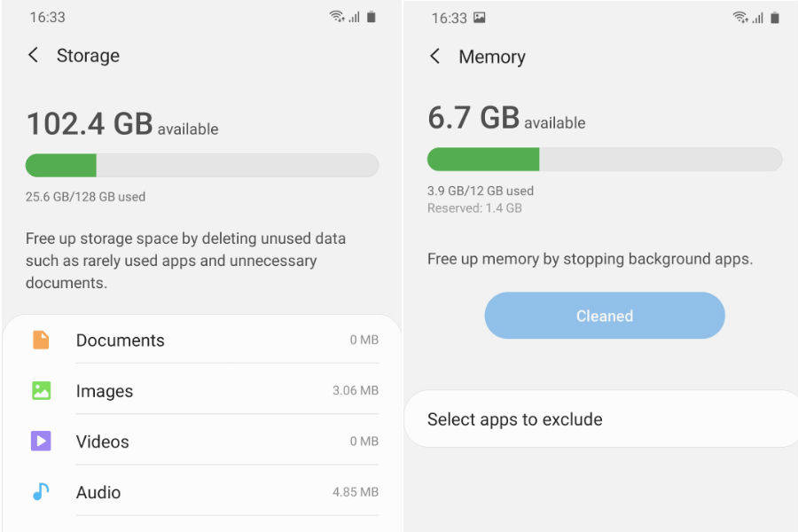Tap the screenshot notification icon in status bar
The image size is (798, 532).
(480, 18)
